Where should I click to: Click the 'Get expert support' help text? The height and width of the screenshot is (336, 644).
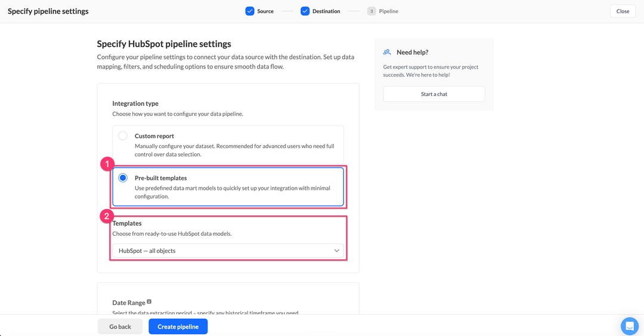[431, 71]
